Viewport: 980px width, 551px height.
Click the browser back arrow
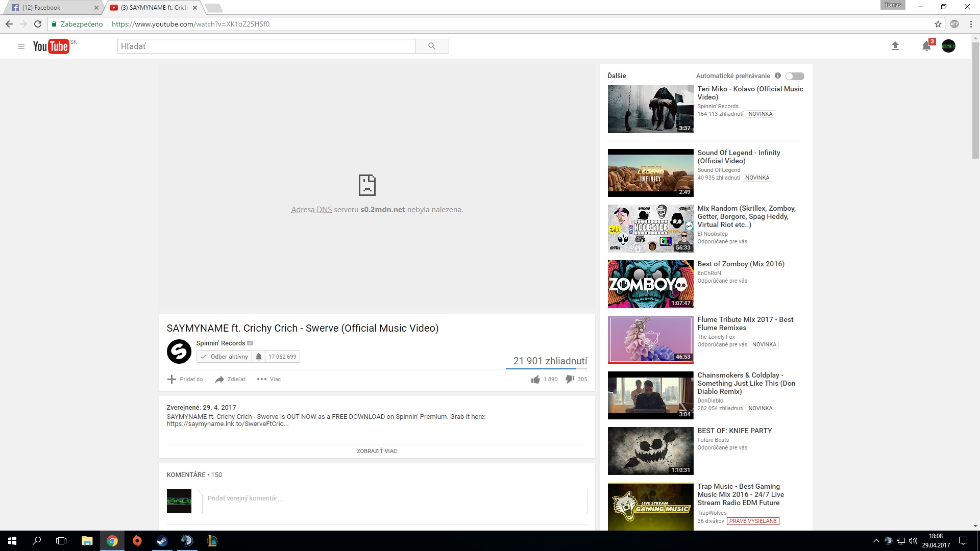[x=9, y=24]
